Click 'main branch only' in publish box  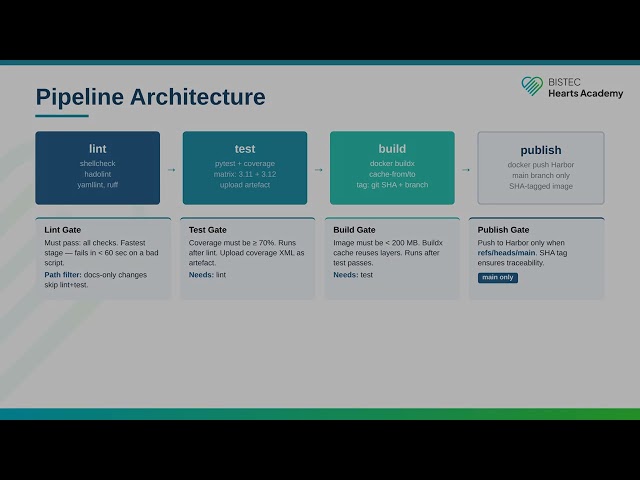coord(541,175)
